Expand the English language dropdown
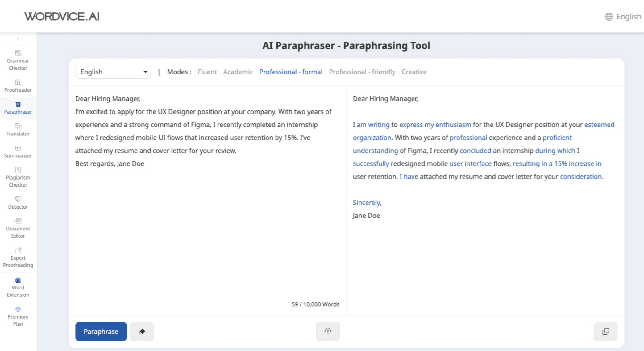644x351 pixels. 113,72
